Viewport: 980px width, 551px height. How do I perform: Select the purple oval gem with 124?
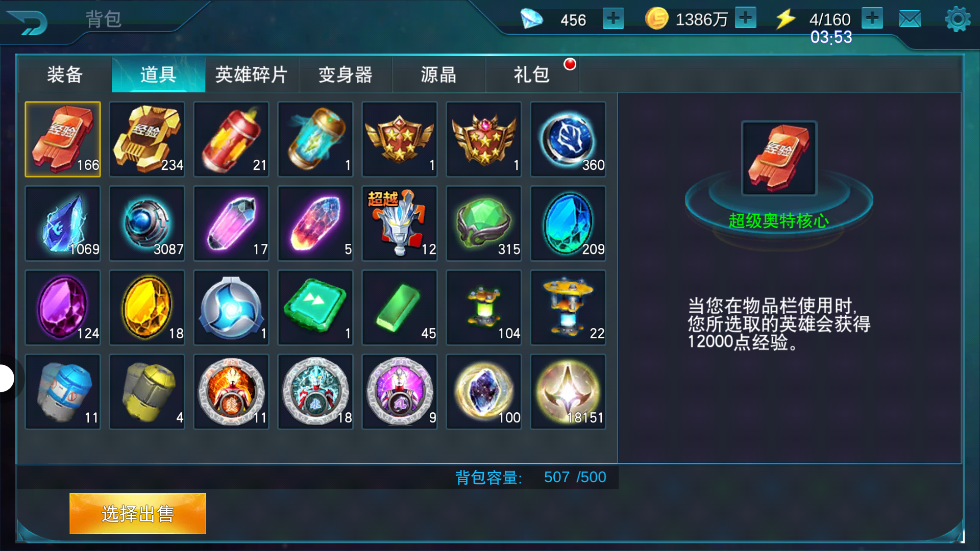coord(63,308)
